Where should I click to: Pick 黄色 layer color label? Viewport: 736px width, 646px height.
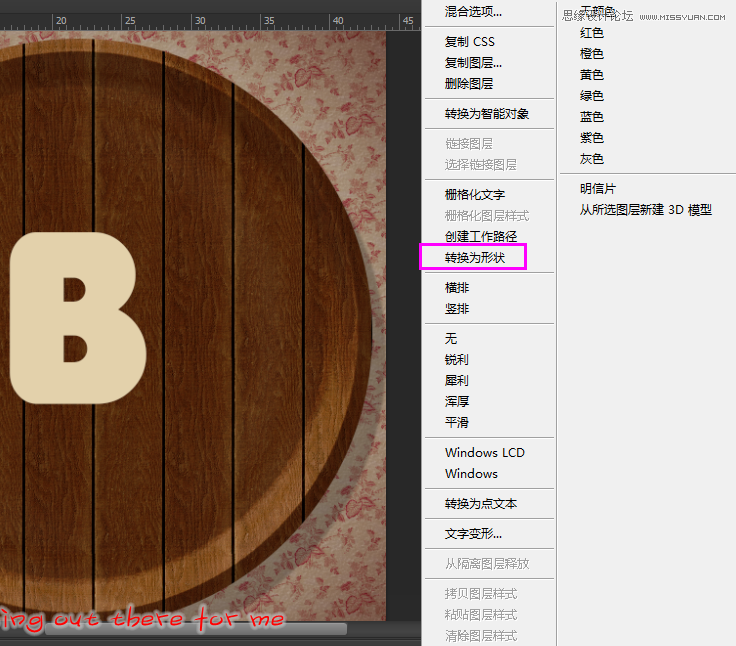(x=591, y=75)
